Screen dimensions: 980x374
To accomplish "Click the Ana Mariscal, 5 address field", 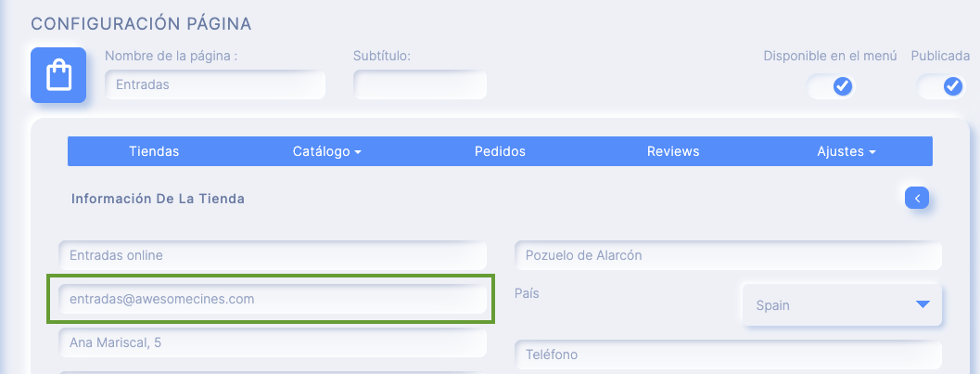I will tap(273, 342).
